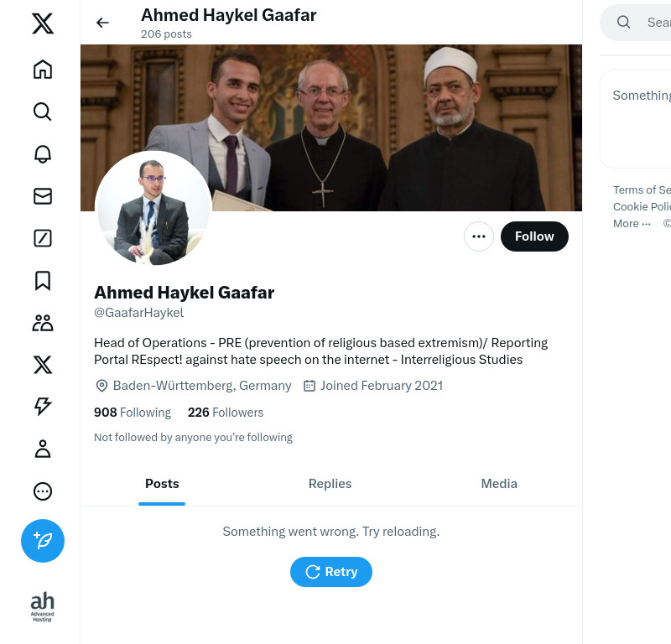Open Communities people icon
The width and height of the screenshot is (671, 644).
(43, 323)
